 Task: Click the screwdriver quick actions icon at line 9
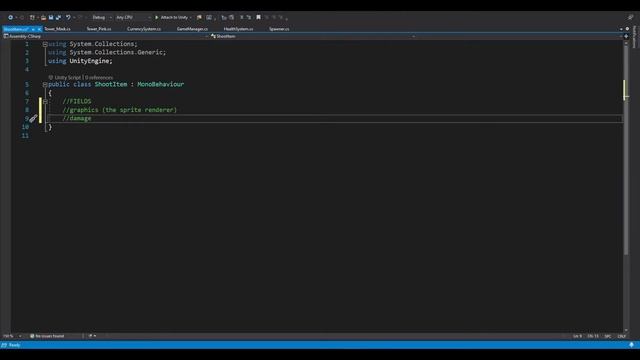[33, 118]
